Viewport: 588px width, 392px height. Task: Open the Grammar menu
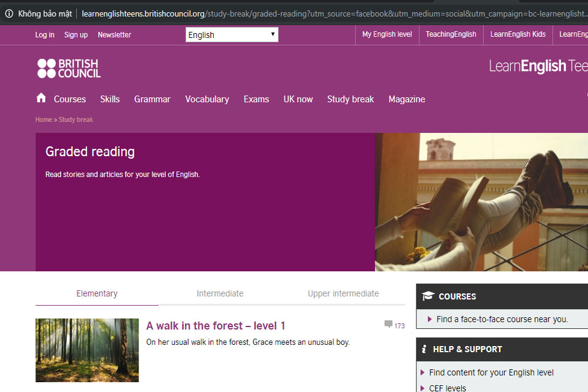click(153, 99)
